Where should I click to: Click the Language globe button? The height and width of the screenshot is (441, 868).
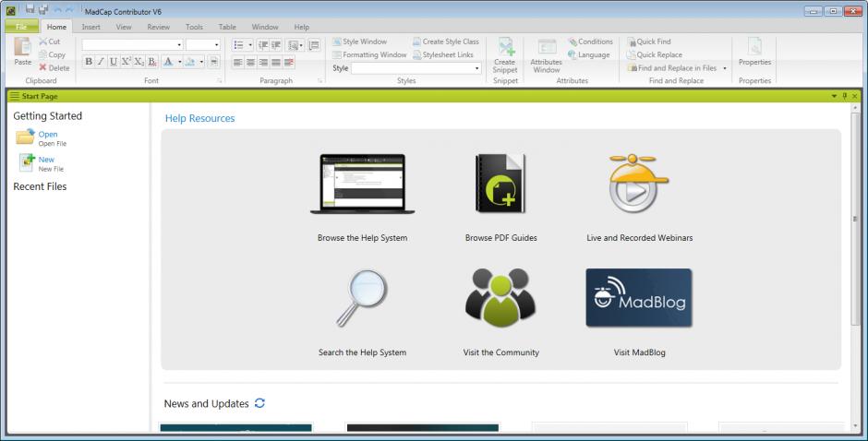coord(589,54)
